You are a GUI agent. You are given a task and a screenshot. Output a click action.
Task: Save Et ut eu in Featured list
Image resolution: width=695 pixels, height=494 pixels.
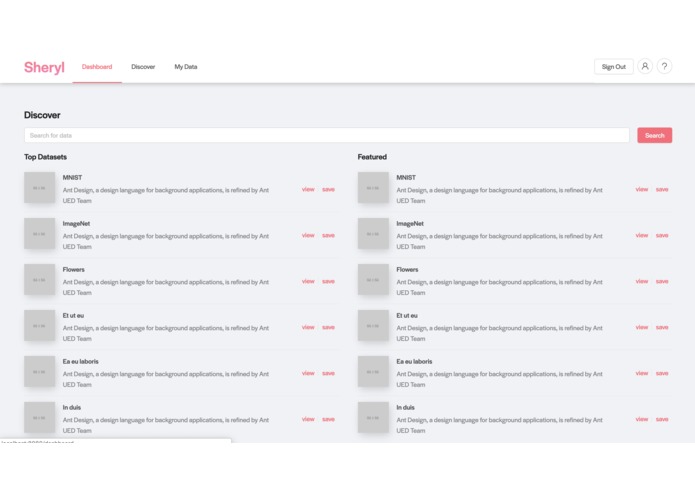pos(662,328)
